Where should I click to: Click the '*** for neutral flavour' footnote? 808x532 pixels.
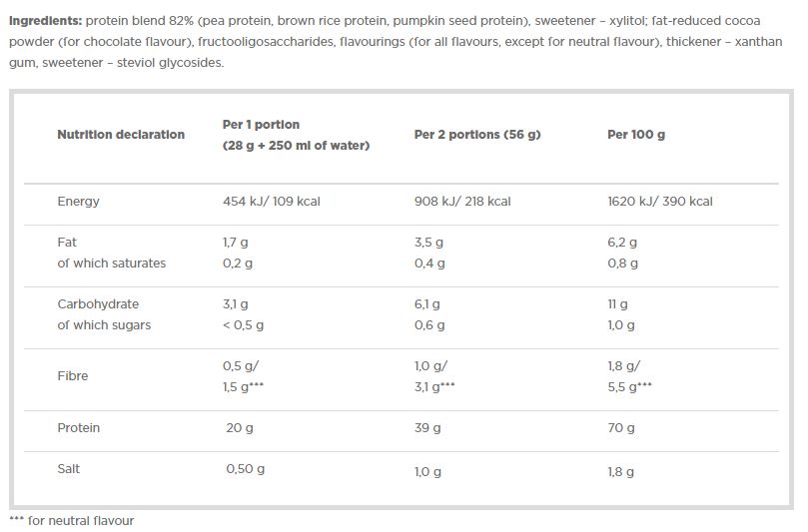point(71,521)
